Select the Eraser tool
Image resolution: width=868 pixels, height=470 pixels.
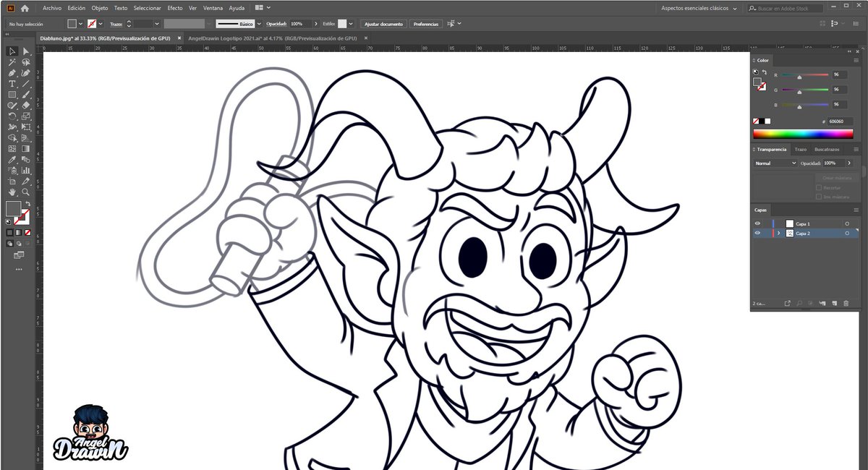click(25, 105)
